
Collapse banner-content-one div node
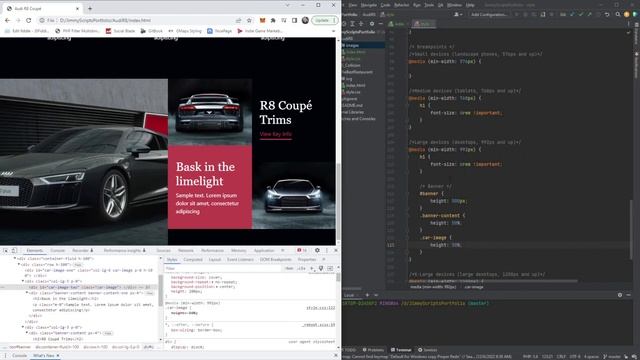point(27,293)
